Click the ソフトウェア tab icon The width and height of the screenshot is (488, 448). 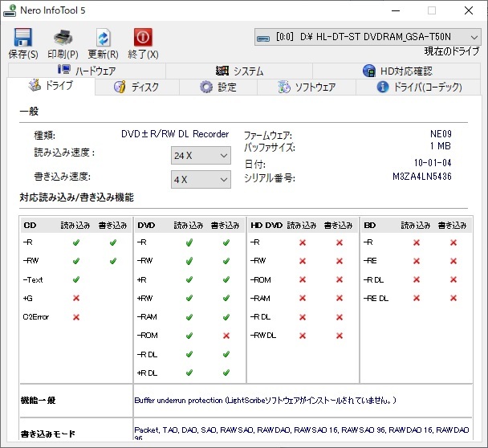(x=283, y=87)
